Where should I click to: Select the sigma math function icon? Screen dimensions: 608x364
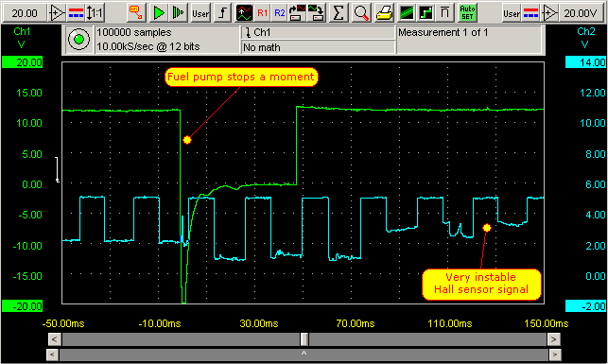pyautogui.click(x=339, y=13)
